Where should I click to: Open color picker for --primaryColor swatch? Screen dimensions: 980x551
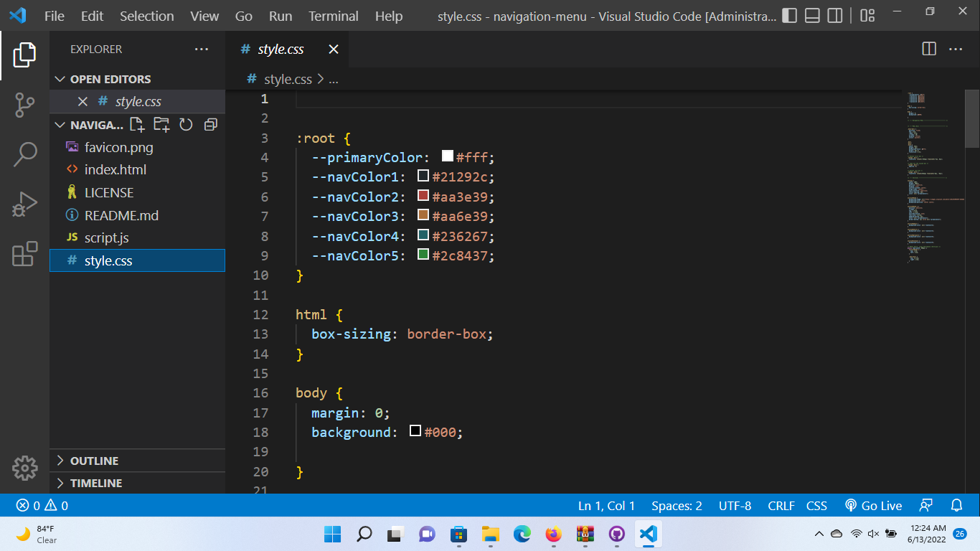pos(448,156)
